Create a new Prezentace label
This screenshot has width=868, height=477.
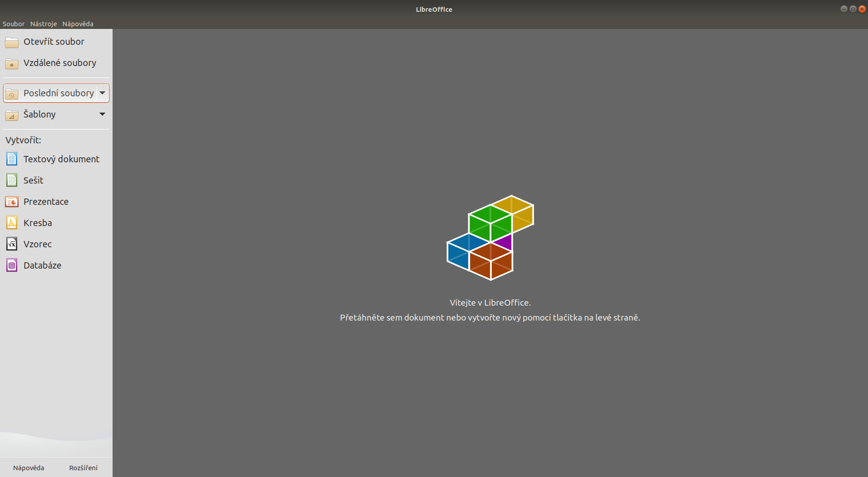coord(46,202)
